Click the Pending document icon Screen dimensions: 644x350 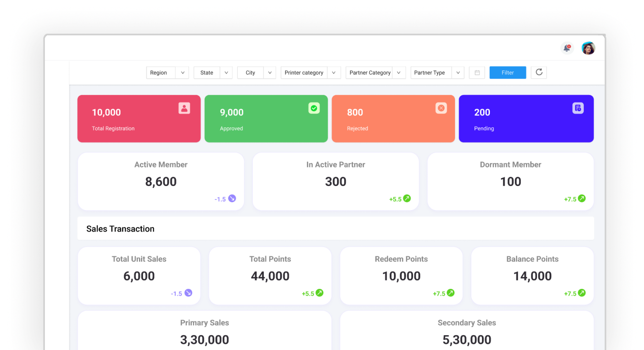click(x=578, y=108)
